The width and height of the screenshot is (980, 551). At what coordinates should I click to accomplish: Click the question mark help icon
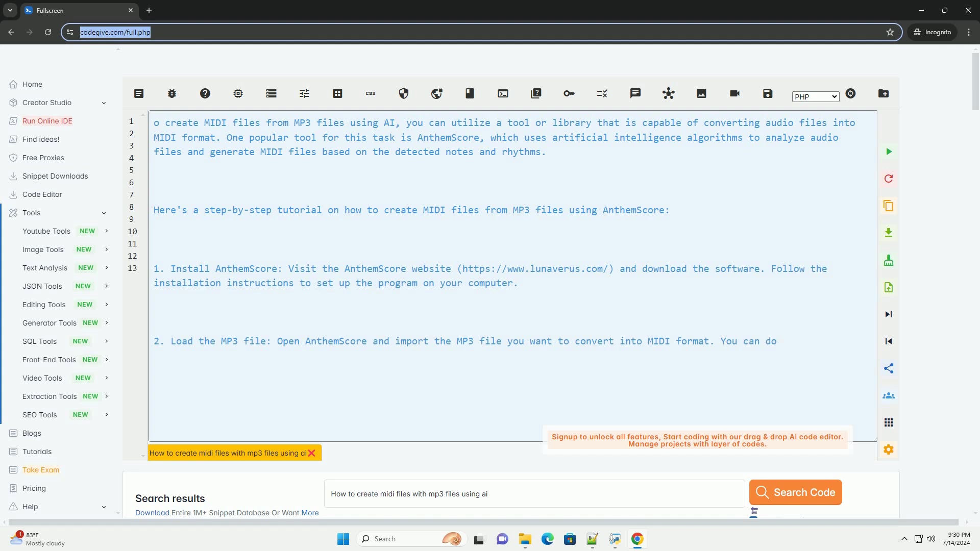pyautogui.click(x=205, y=93)
